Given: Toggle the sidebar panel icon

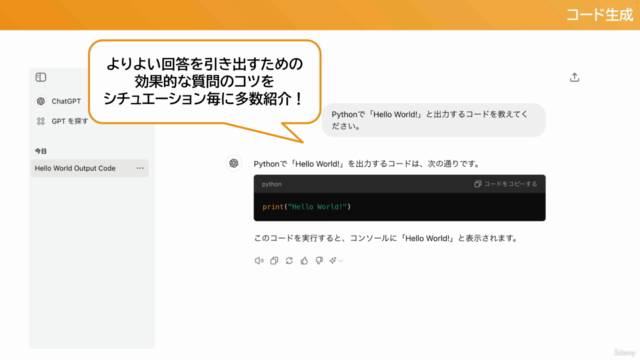Looking at the screenshot, I should coord(41,77).
